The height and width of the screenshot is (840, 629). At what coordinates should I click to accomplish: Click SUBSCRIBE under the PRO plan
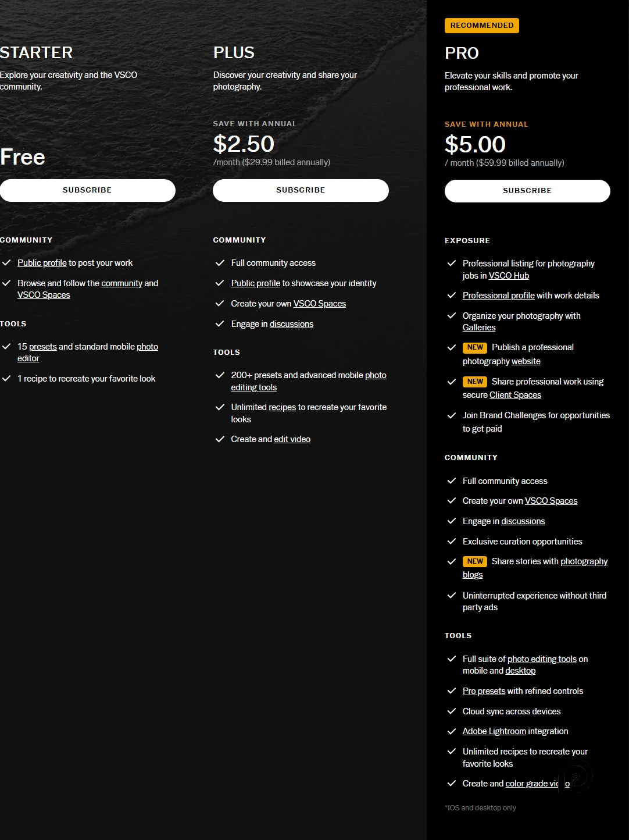pos(527,190)
